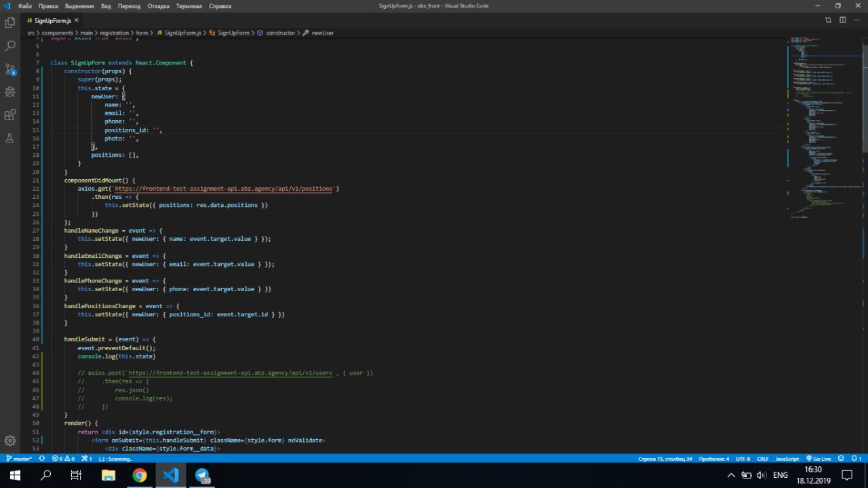The height and width of the screenshot is (488, 868).
Task: Open the editor More Actions ellipsis
Action: pyautogui.click(x=857, y=21)
